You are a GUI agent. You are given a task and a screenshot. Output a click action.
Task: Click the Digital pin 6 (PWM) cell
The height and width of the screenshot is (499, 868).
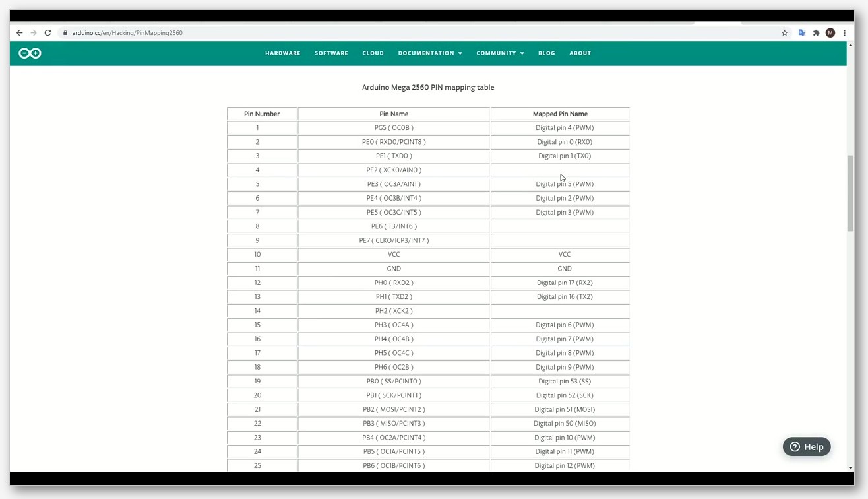pos(560,325)
